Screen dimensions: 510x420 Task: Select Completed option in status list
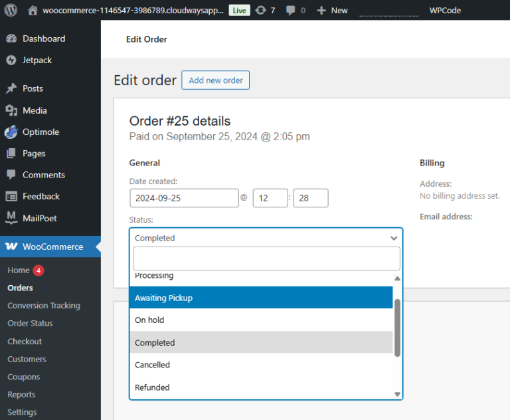click(261, 342)
